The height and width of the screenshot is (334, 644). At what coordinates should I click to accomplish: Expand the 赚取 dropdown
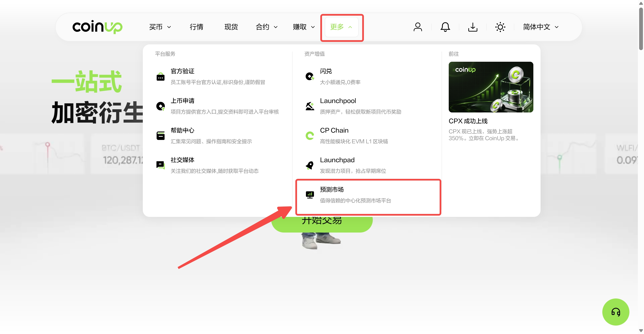[304, 27]
